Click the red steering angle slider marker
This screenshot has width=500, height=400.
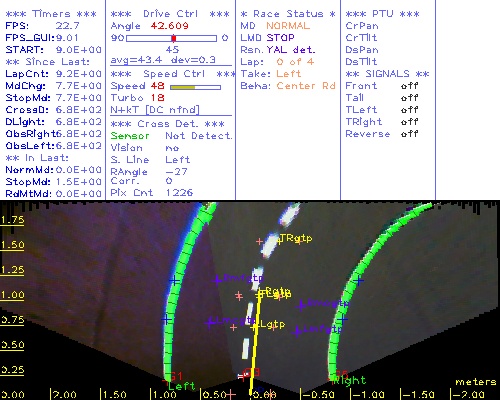(x=174, y=38)
